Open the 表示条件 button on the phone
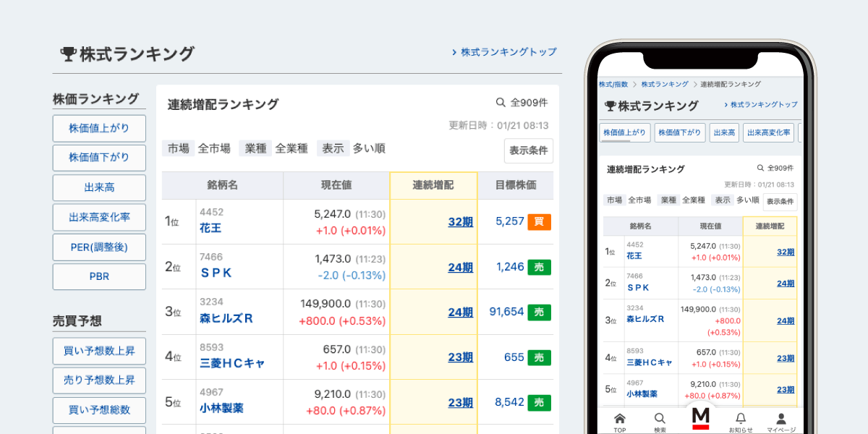Image resolution: width=868 pixels, height=434 pixels. tap(780, 202)
